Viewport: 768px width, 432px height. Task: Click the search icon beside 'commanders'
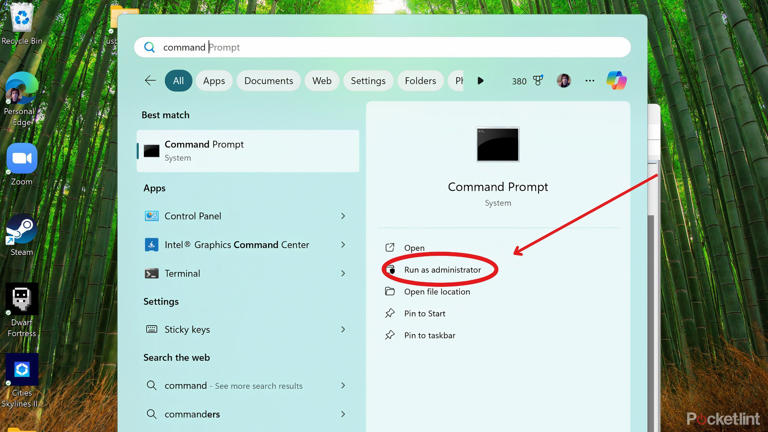coord(151,414)
